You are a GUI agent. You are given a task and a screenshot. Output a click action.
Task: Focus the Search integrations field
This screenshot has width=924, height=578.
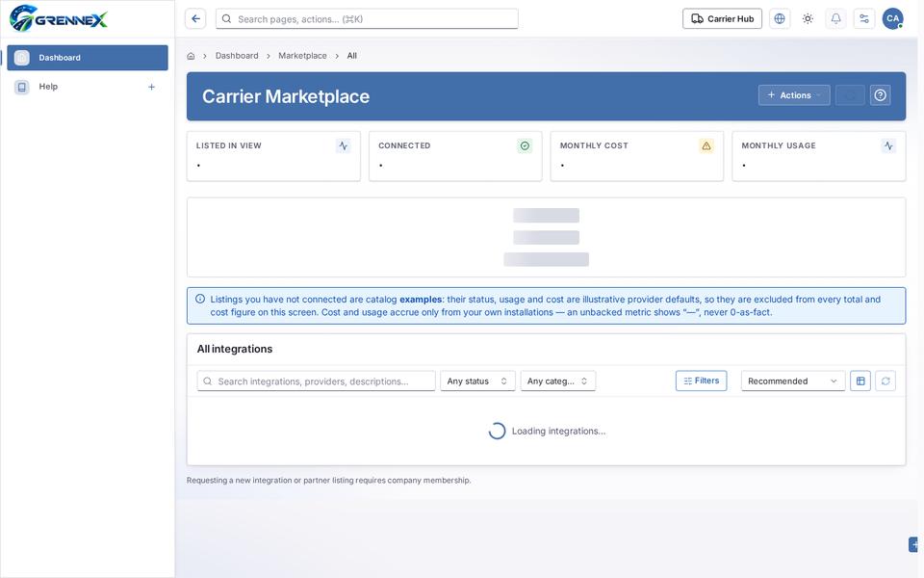317,381
